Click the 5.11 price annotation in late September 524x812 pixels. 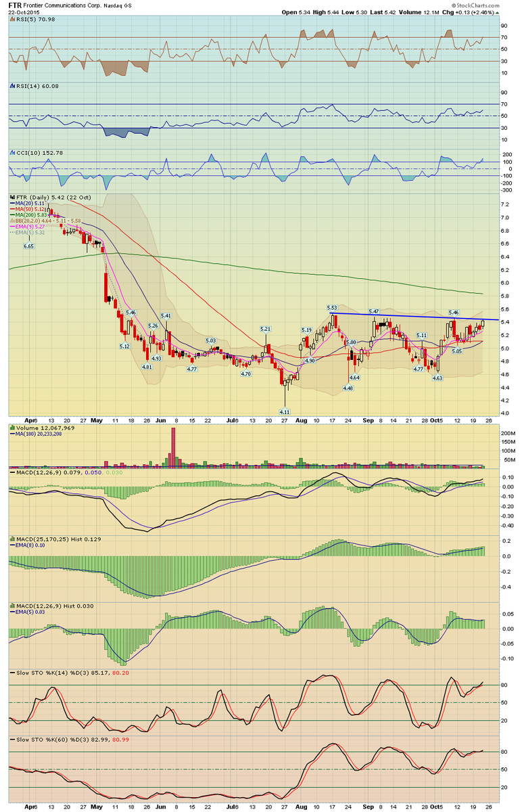click(x=421, y=336)
